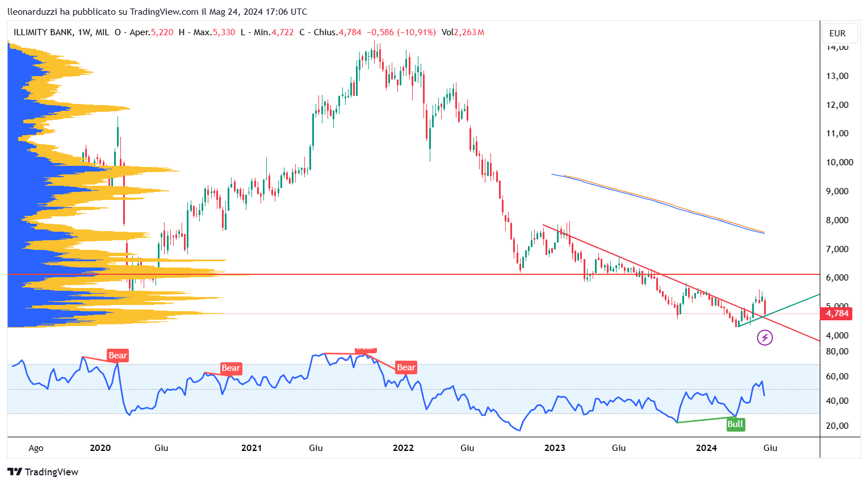Click the 6,000 price axis label
868x485 pixels.
tap(837, 278)
